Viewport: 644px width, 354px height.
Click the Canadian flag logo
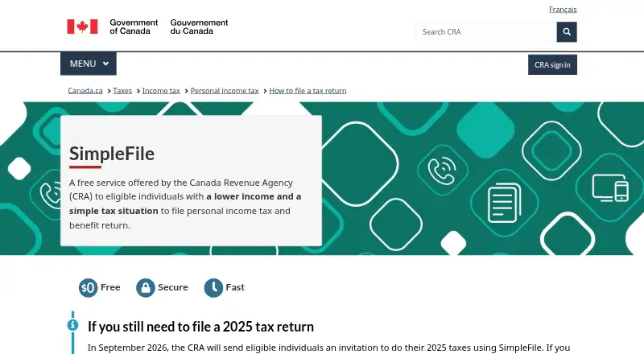[x=83, y=27]
